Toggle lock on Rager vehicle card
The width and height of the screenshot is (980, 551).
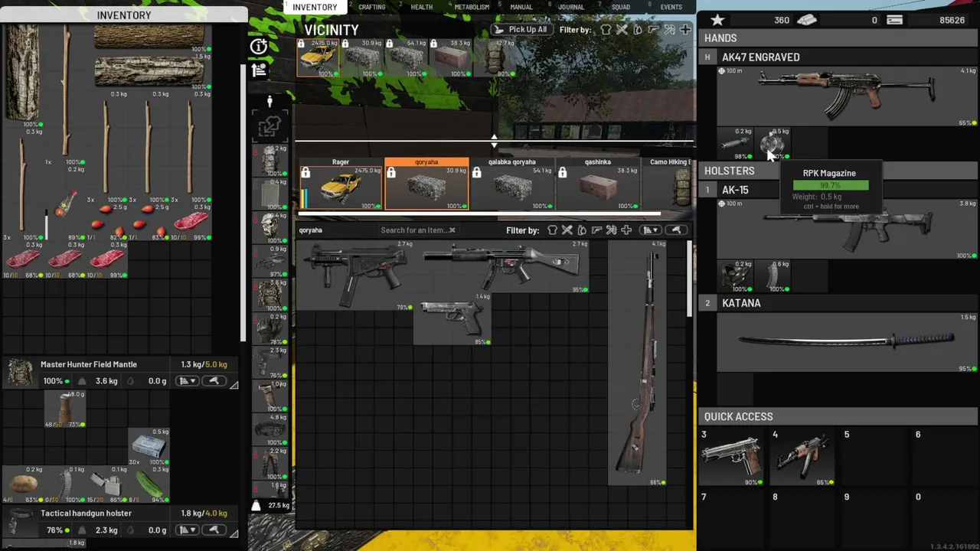tap(305, 174)
